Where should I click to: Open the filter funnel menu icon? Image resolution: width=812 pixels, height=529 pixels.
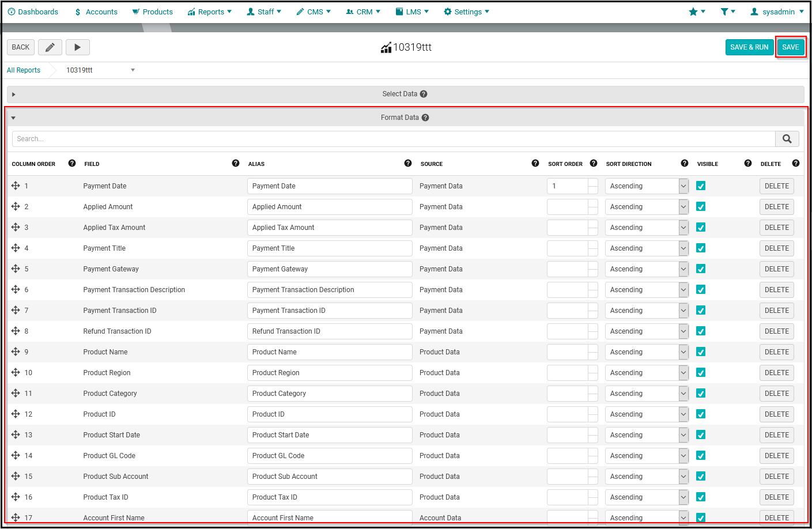point(728,12)
